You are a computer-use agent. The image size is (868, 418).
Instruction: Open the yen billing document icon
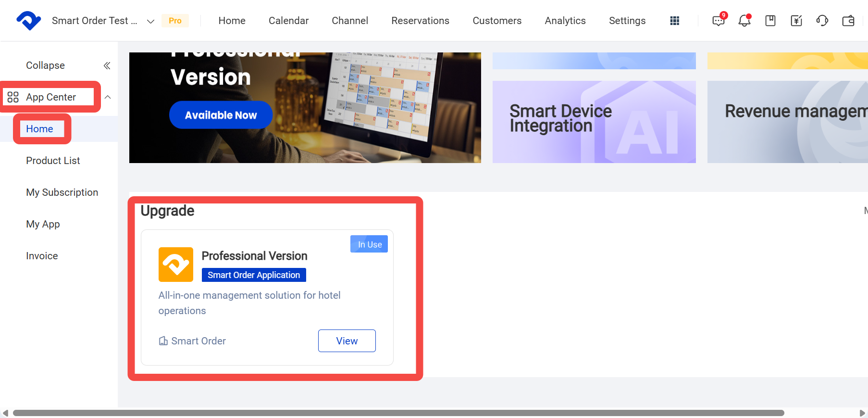796,21
